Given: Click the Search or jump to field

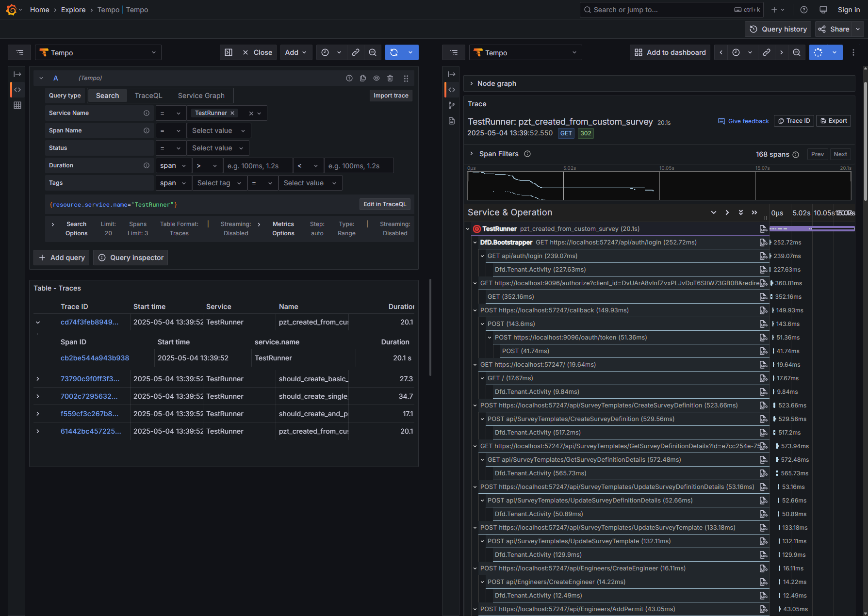Looking at the screenshot, I should 671,10.
